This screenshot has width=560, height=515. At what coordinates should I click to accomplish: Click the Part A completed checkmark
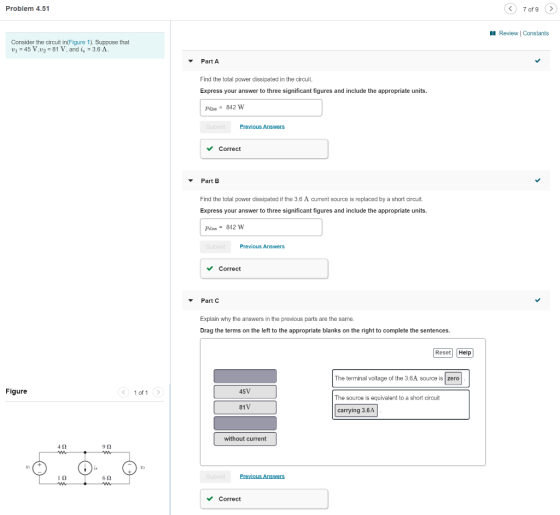tap(538, 61)
